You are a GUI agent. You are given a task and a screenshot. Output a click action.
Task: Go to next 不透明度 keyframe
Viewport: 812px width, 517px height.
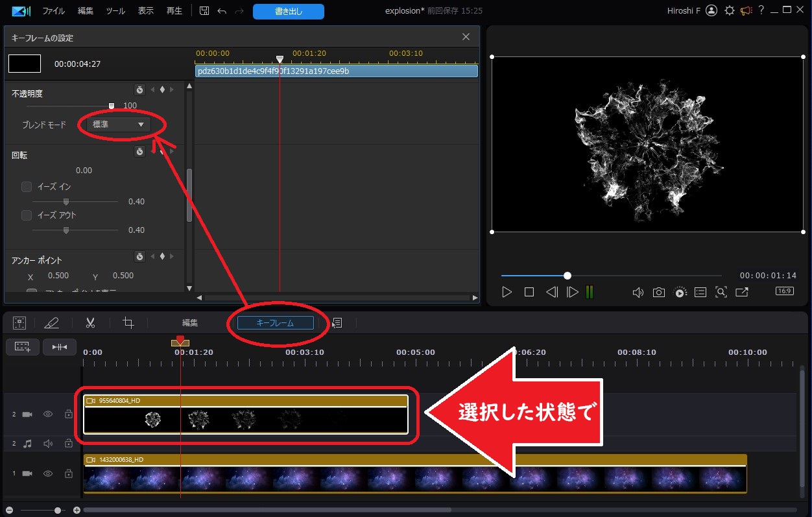[x=172, y=90]
